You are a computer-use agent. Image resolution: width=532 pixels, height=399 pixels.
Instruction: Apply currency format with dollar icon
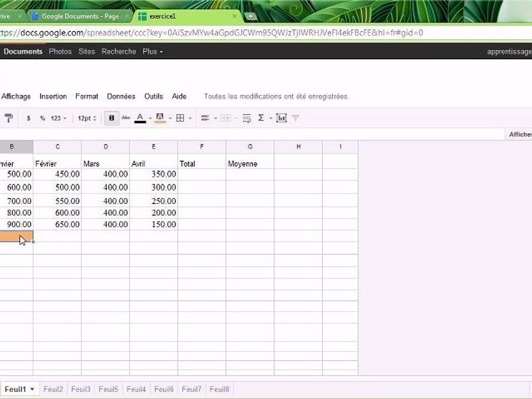click(x=28, y=118)
